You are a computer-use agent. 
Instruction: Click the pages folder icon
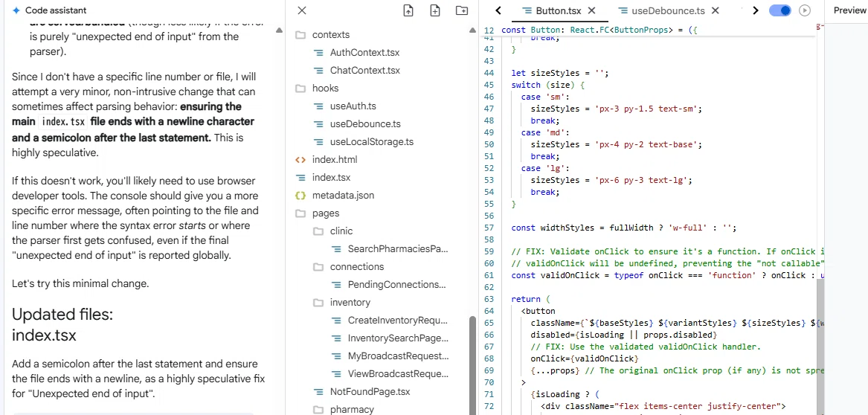pos(300,213)
